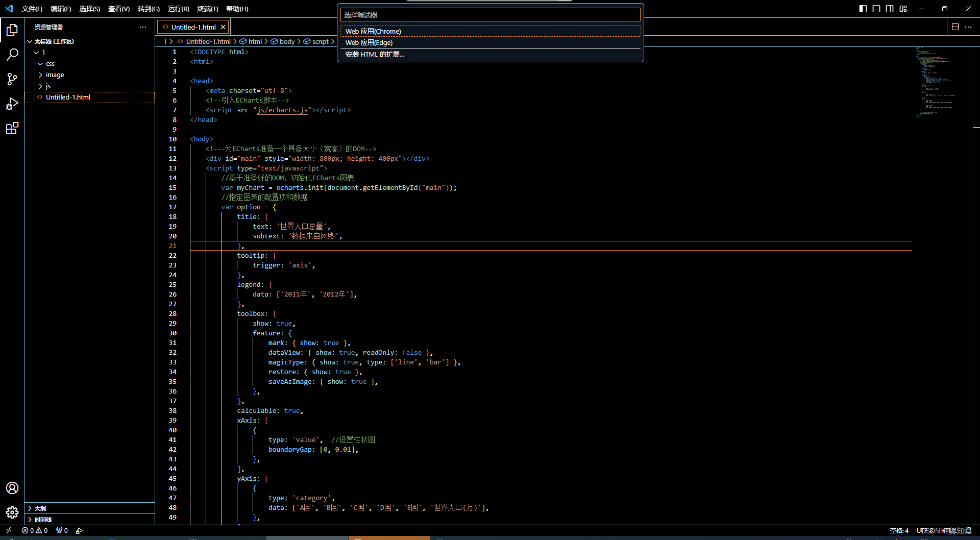Open the Extensions view
Viewport: 980px width, 540px height.
coord(12,128)
